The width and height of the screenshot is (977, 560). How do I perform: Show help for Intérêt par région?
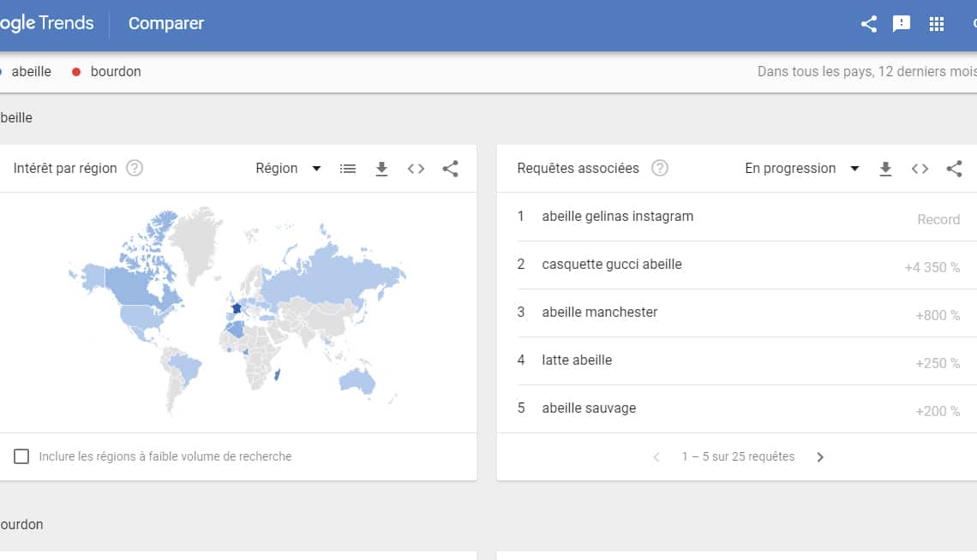coord(135,169)
